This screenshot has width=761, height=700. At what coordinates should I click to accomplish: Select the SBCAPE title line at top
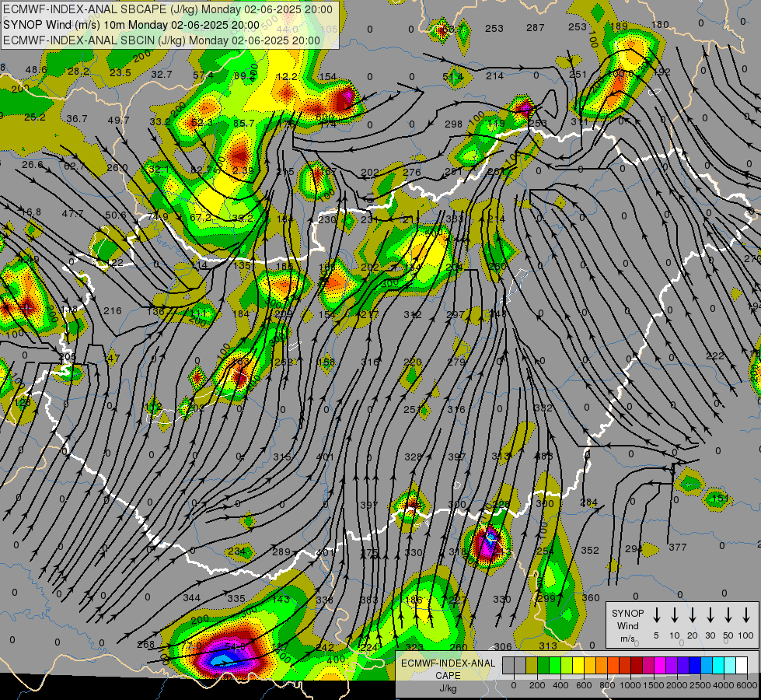pos(168,9)
